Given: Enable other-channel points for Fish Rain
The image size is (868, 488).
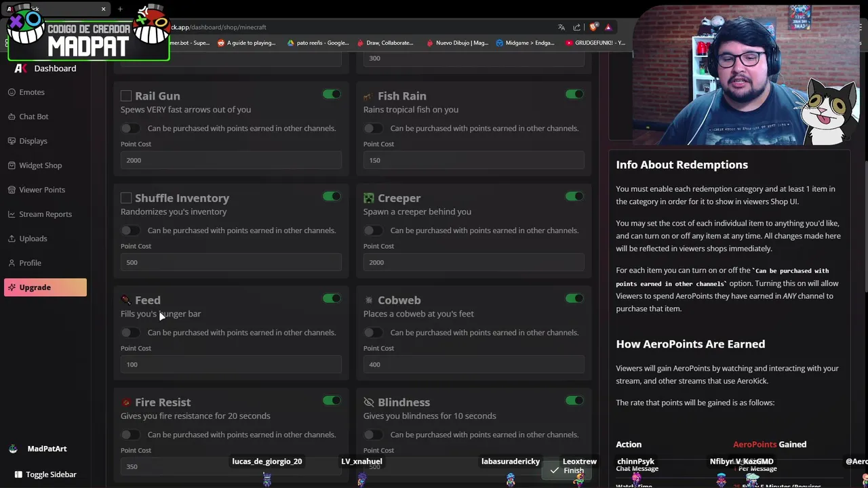Looking at the screenshot, I should [373, 128].
